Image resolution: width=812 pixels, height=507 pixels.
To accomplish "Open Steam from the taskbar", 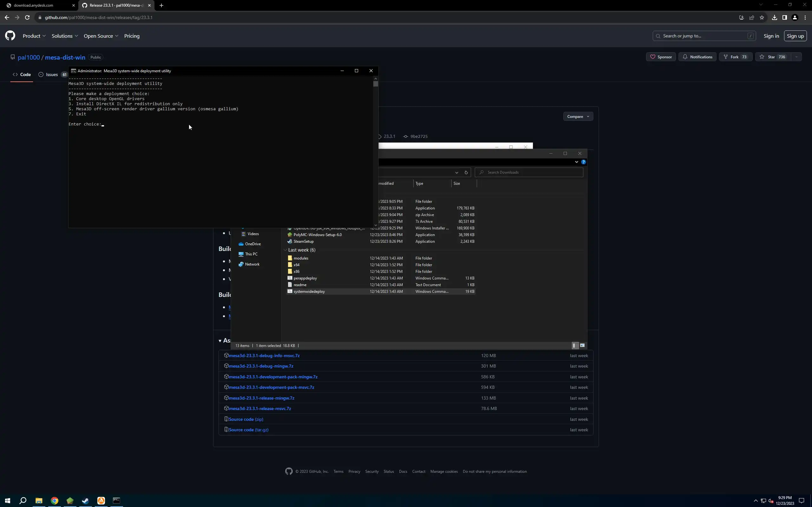I will [85, 501].
